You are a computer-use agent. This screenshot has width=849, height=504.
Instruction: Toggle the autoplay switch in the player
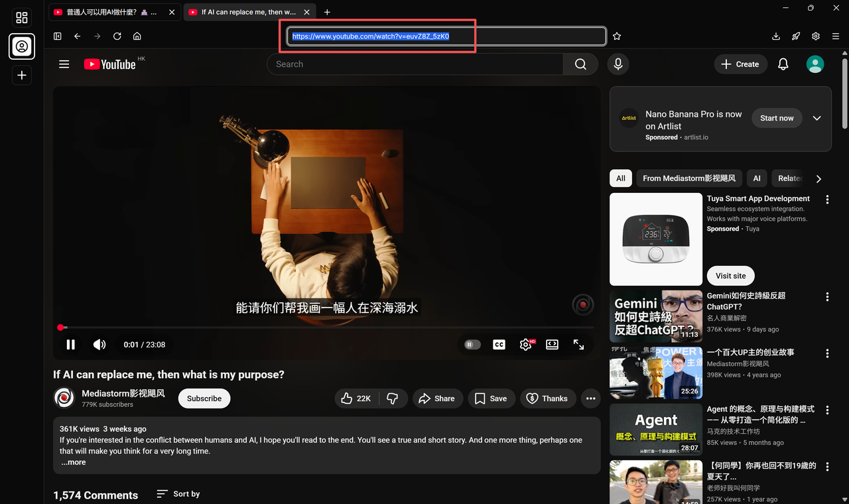(x=472, y=345)
